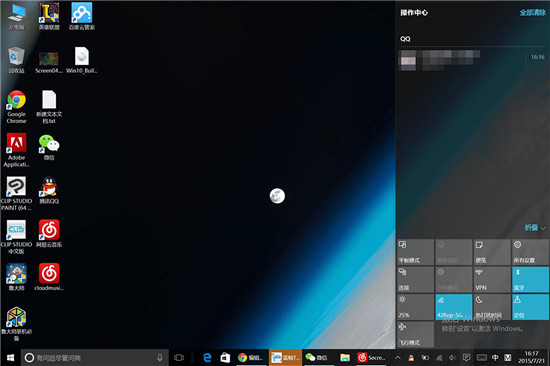This screenshot has height=366, width=550.
Task: Activate the Cortana microphone icon
Action: pyautogui.click(x=160, y=358)
